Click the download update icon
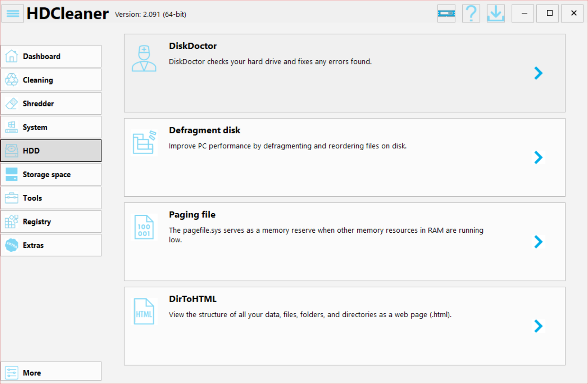588x384 pixels. click(495, 13)
